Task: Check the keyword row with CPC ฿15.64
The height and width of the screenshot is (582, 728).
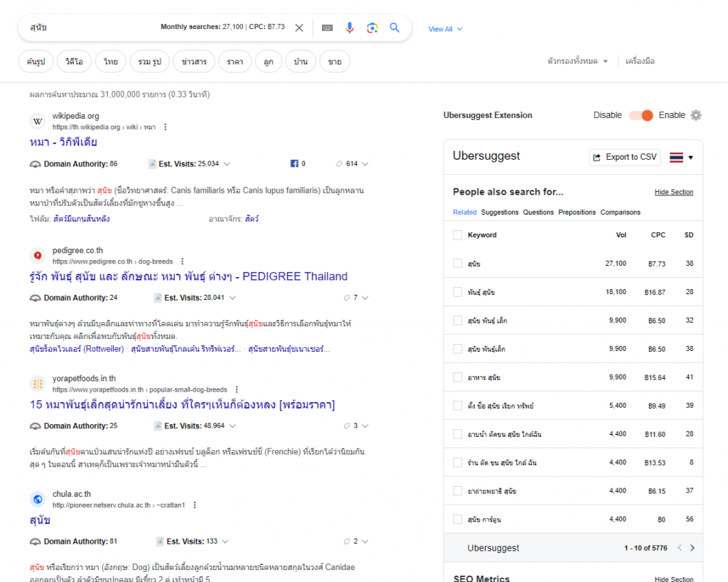Action: 458,377
